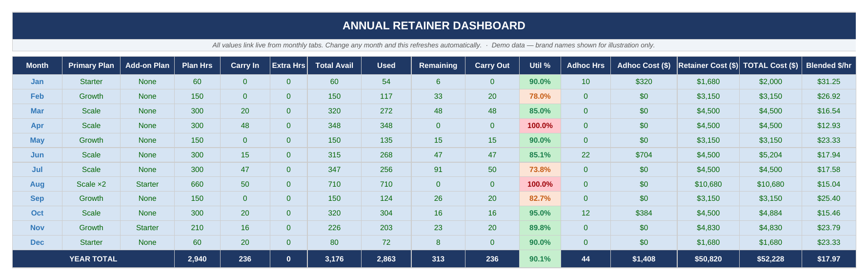Click the 3,176 total available cell
Viewport: 868px width, 280px height.
click(x=334, y=259)
